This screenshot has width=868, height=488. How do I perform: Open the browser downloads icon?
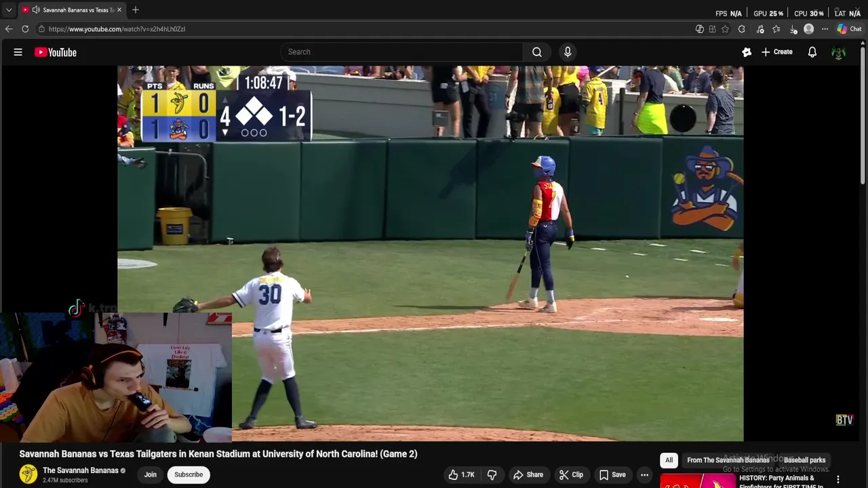(793, 29)
